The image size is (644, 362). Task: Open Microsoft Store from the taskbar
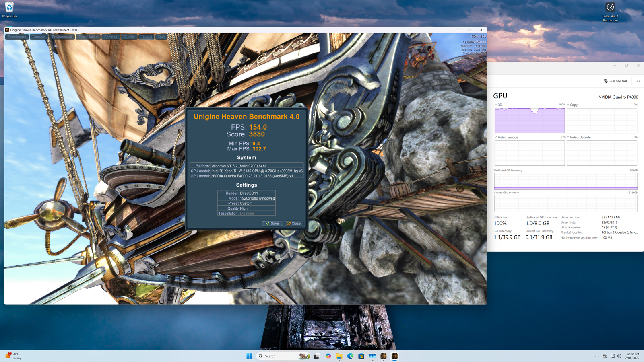point(361,356)
